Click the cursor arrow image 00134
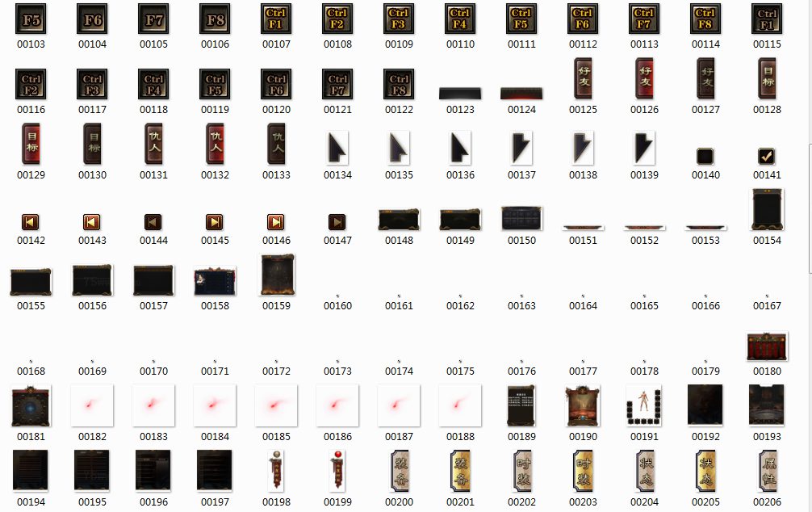The width and height of the screenshot is (812, 512). click(x=337, y=148)
